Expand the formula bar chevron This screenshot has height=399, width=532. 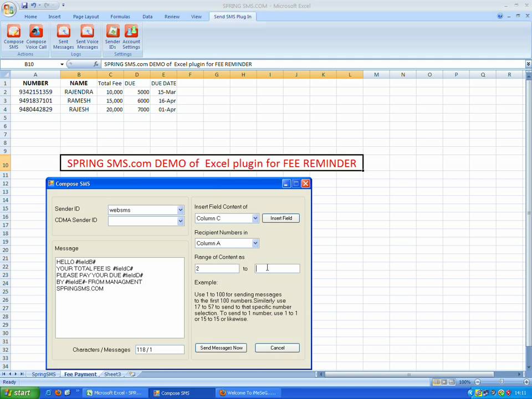(x=528, y=64)
